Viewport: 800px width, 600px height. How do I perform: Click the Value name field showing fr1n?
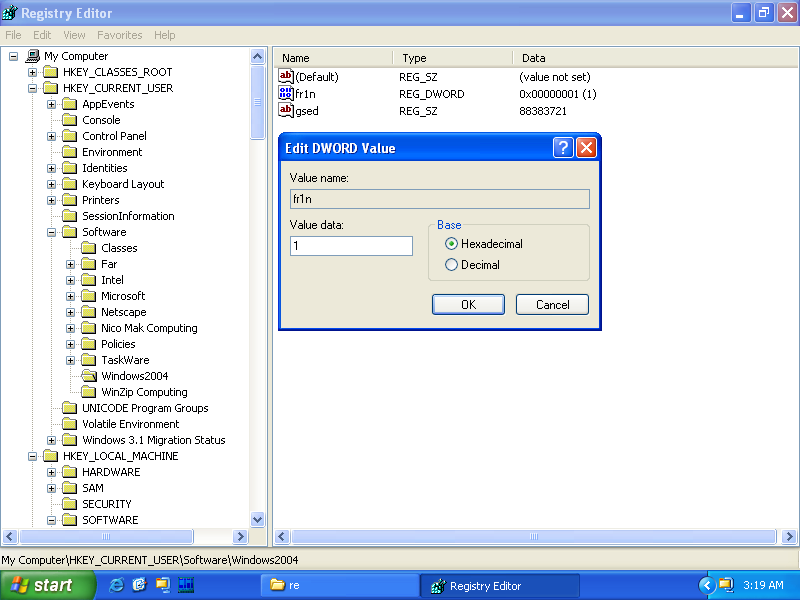tap(440, 199)
